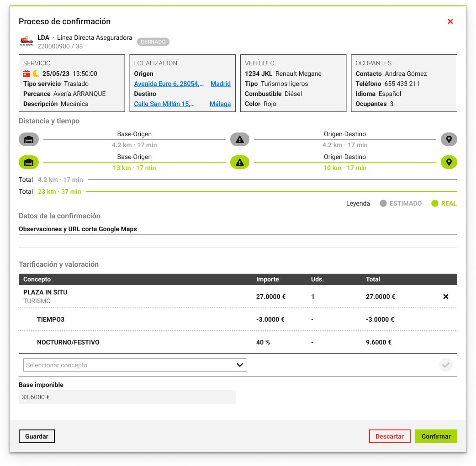Select the PLAZA IN SITU concept name
The height and width of the screenshot is (466, 476).
45,292
